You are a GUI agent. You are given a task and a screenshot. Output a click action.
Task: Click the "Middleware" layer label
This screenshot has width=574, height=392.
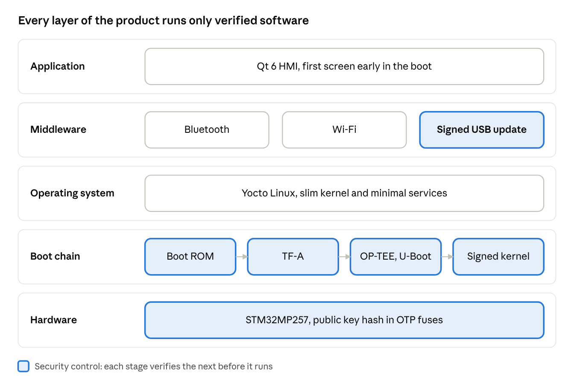click(58, 130)
